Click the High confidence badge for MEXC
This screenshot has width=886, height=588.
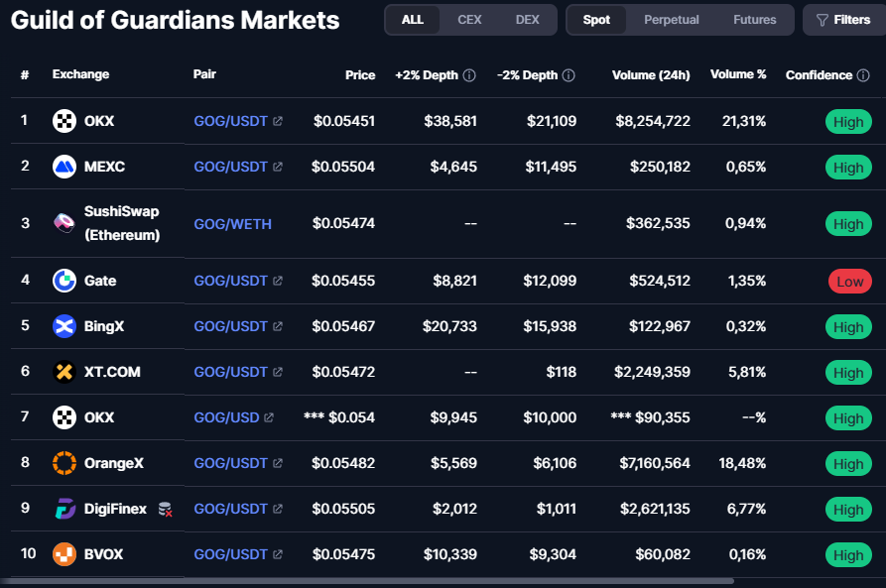(848, 168)
